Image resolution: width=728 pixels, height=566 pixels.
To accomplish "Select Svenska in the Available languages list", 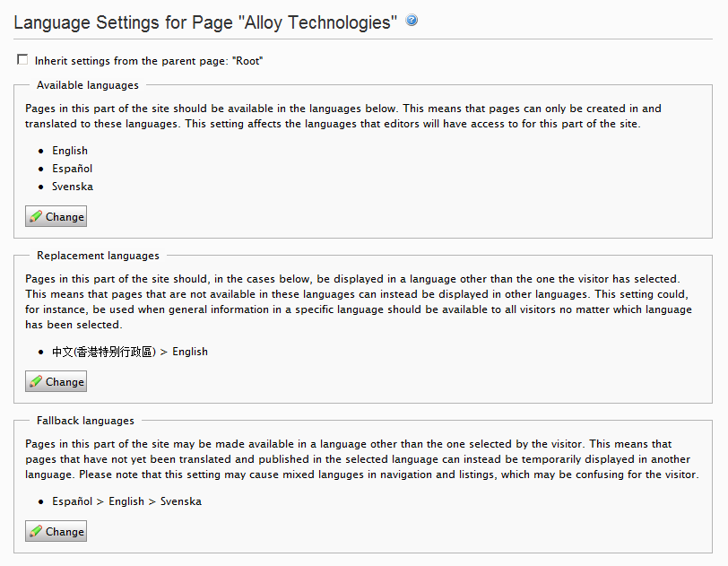I will [72, 187].
